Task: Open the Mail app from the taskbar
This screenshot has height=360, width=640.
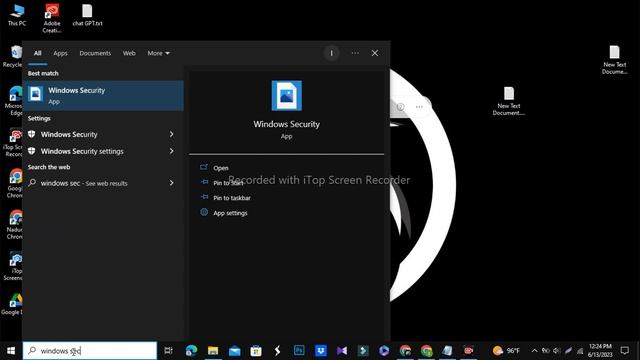Action: coord(234,351)
